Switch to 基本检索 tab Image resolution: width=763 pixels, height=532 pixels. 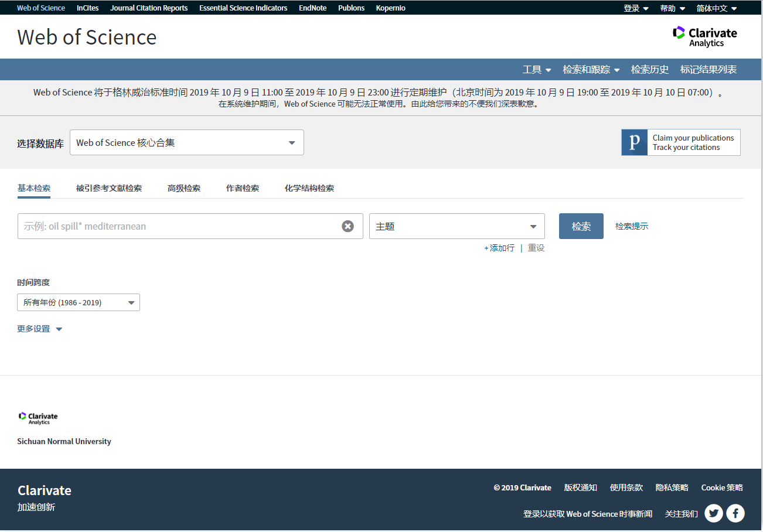coord(34,188)
